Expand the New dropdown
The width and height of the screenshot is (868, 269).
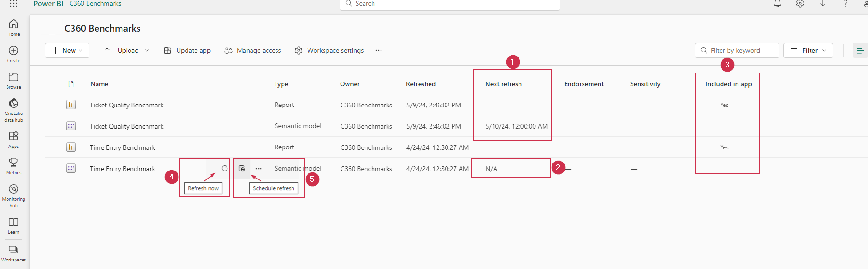(x=67, y=50)
